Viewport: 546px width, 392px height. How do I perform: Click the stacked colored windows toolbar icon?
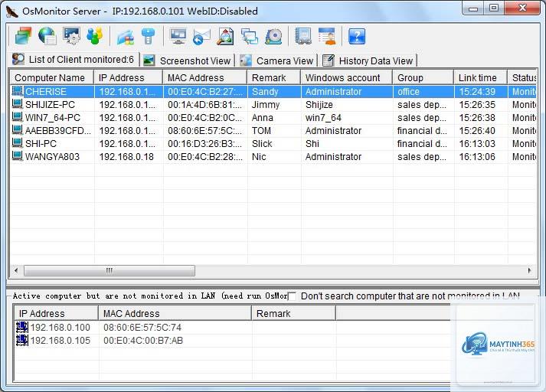23,36
